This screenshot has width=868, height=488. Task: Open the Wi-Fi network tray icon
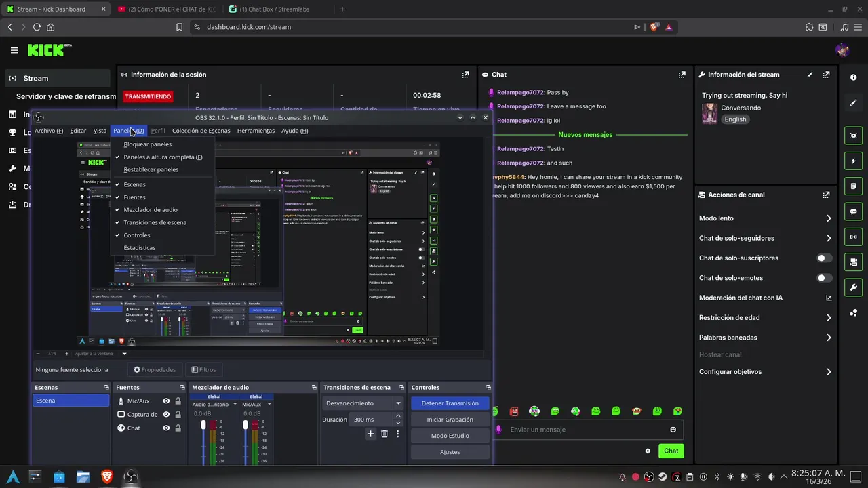pos(757,476)
